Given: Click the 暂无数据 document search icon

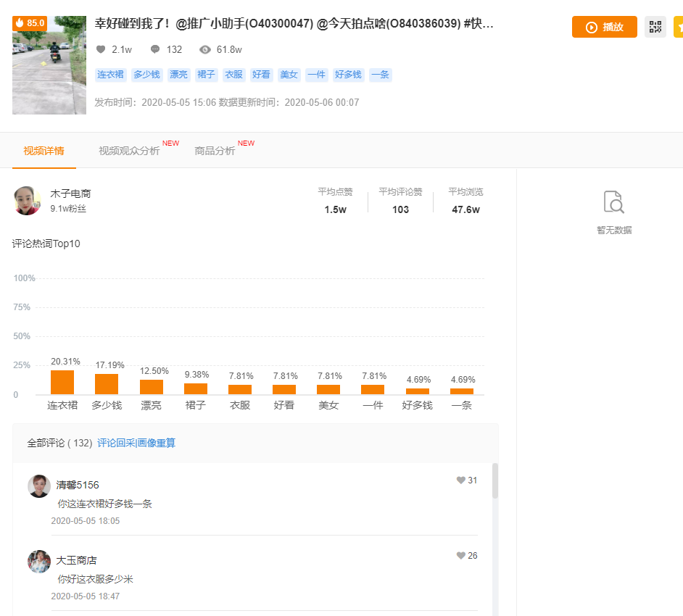Looking at the screenshot, I should point(613,201).
